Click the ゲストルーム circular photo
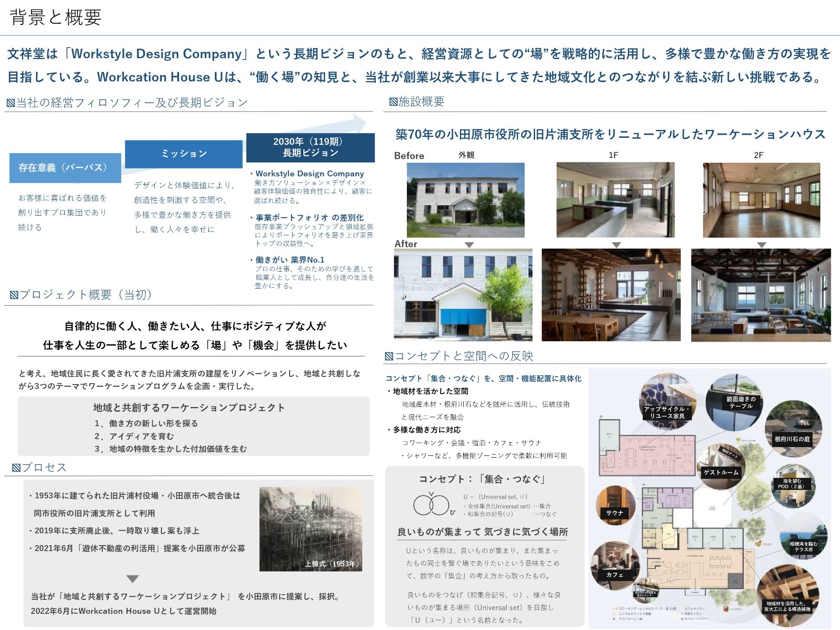 (x=721, y=466)
